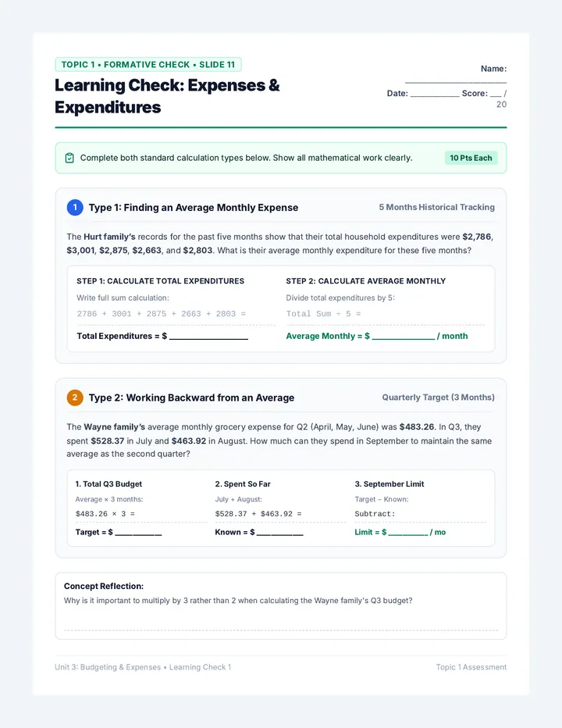562x728 pixels.
Task: Click the Average Monthly answer blank
Action: (x=404, y=338)
